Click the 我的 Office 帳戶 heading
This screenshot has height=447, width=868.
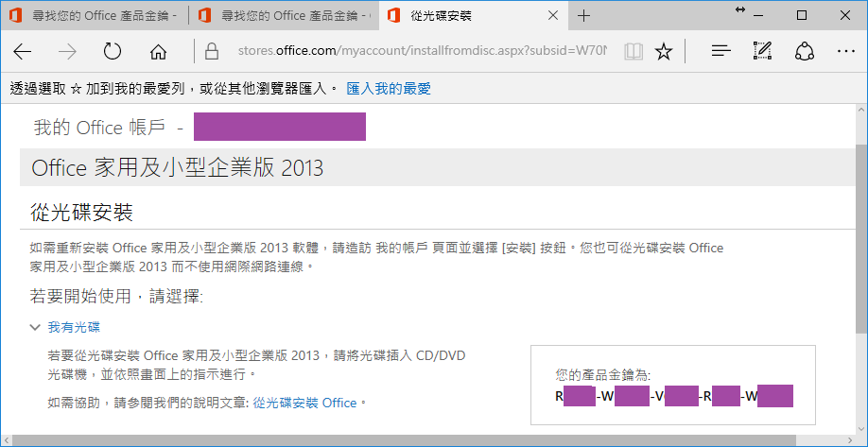[x=99, y=128]
